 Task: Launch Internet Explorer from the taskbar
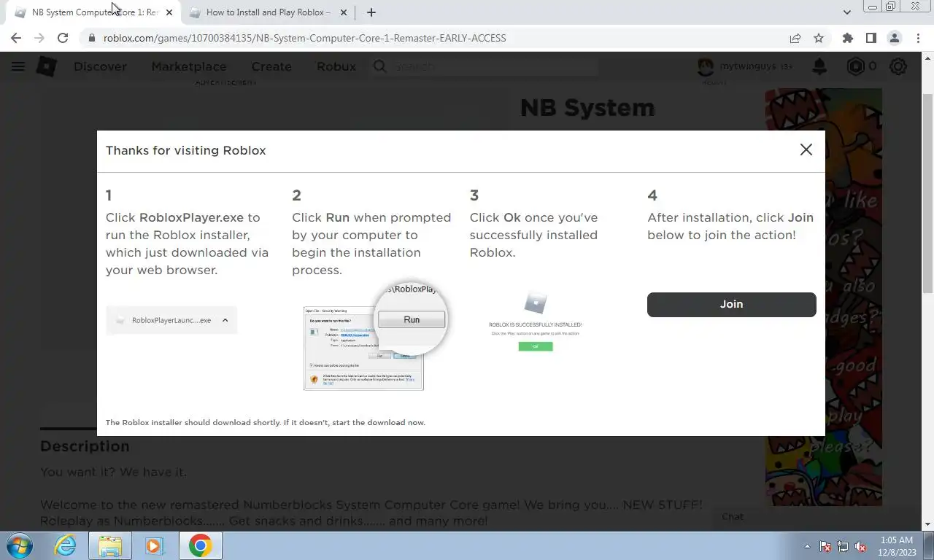pos(66,545)
